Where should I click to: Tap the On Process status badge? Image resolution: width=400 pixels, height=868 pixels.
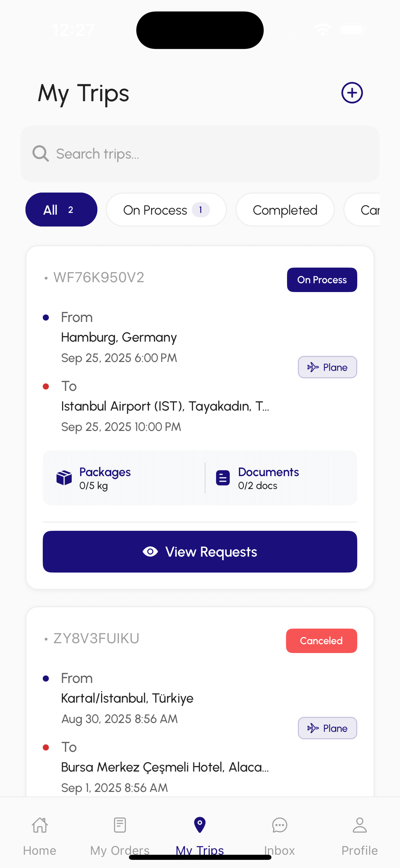(322, 280)
